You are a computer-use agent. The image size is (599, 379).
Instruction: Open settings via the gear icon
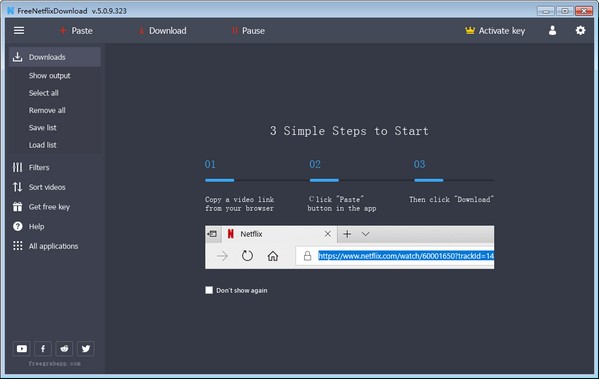(x=580, y=31)
